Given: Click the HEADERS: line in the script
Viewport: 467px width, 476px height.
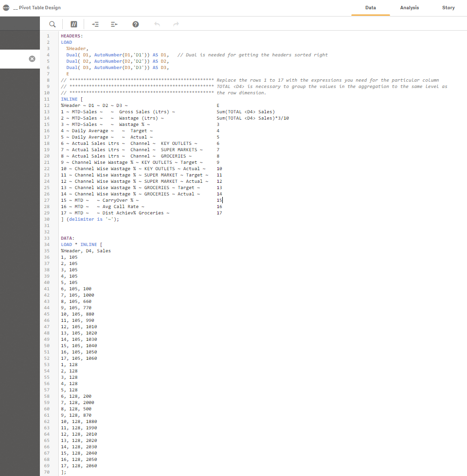Looking at the screenshot, I should 73,35.
